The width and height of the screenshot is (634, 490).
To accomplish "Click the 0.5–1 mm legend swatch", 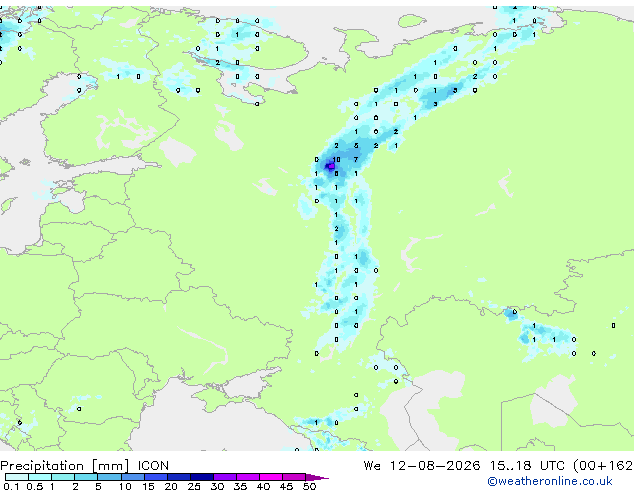I will click(40, 477).
